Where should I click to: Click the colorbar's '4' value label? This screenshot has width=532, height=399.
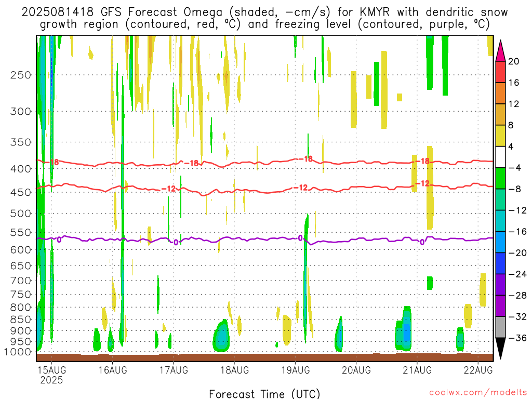point(511,147)
